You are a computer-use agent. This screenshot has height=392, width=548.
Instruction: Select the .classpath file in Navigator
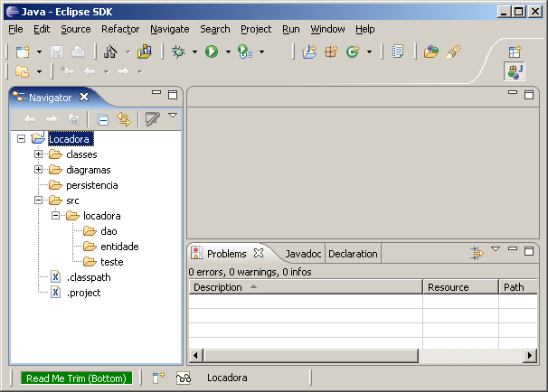coord(88,277)
